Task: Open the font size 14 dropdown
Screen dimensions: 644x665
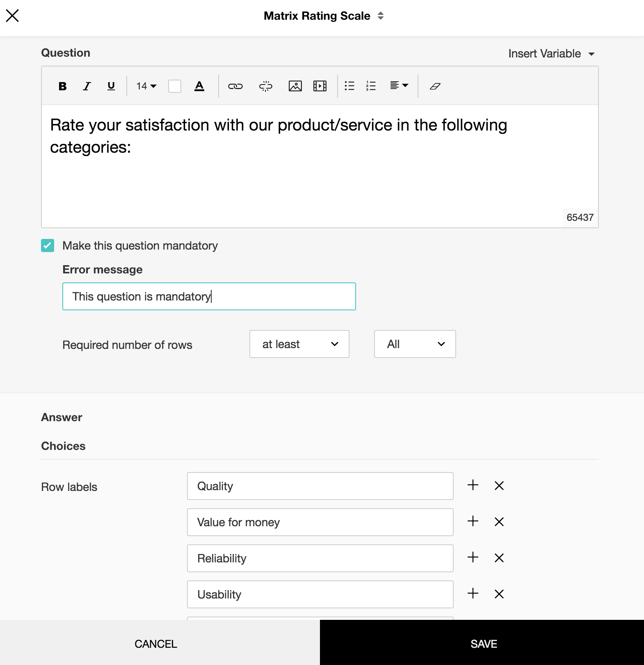Action: tap(146, 86)
